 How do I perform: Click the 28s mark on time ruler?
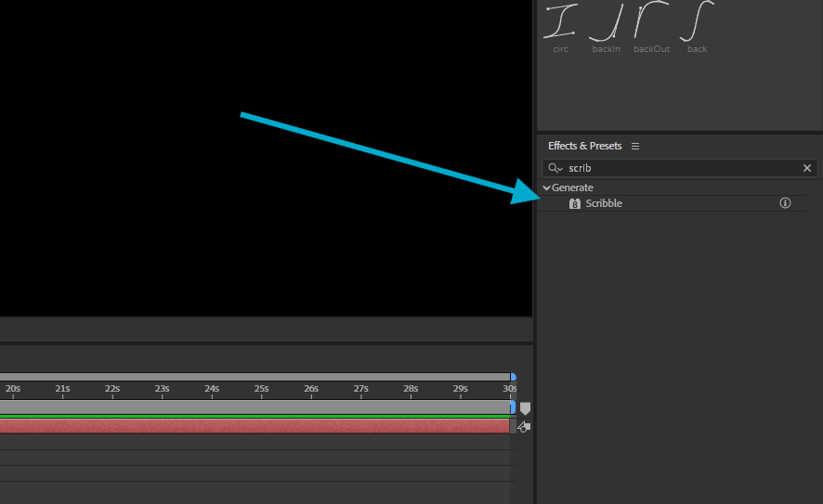[x=411, y=389]
